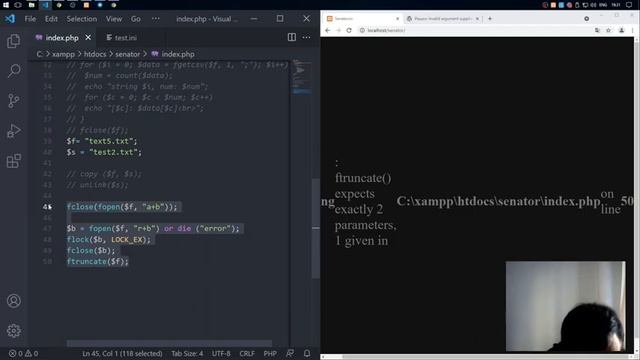Open the Accounts menu in activity bar

click(13, 301)
